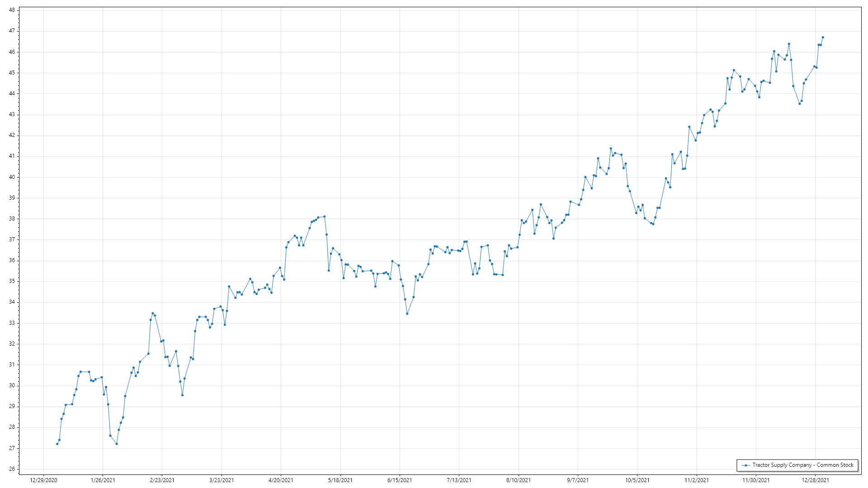Click the Tractor Supply Company legend label
Image resolution: width=868 pixels, height=488 pixels.
click(803, 465)
